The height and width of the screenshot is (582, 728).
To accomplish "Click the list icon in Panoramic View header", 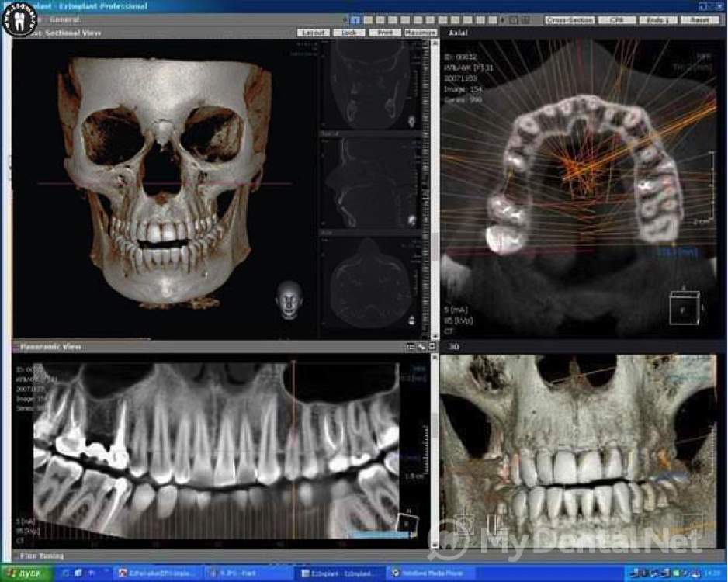I will [x=411, y=347].
